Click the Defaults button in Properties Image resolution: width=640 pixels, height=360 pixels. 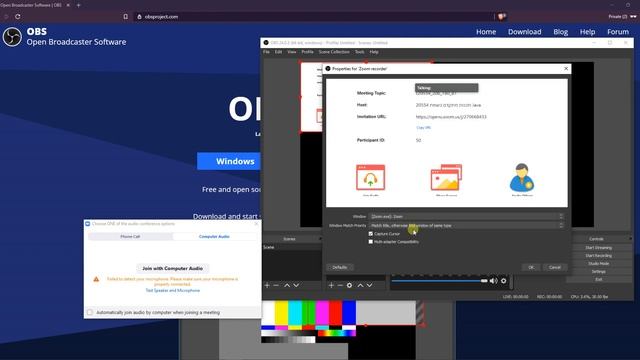click(x=340, y=267)
